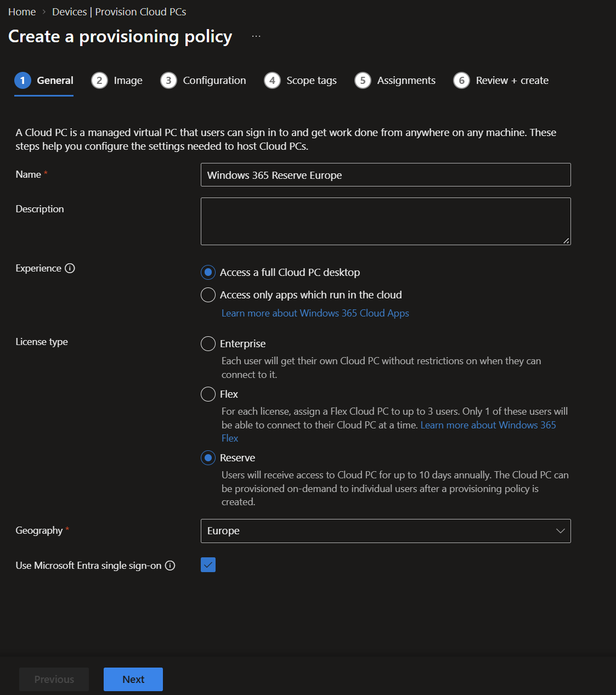The height and width of the screenshot is (695, 616).
Task: Open the ellipsis menu beside the page title
Action: (x=256, y=36)
